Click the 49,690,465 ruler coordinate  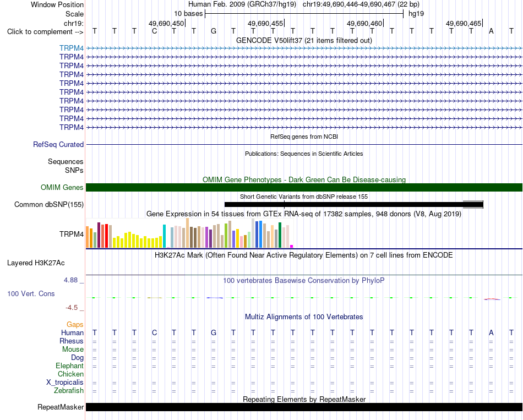coord(464,23)
